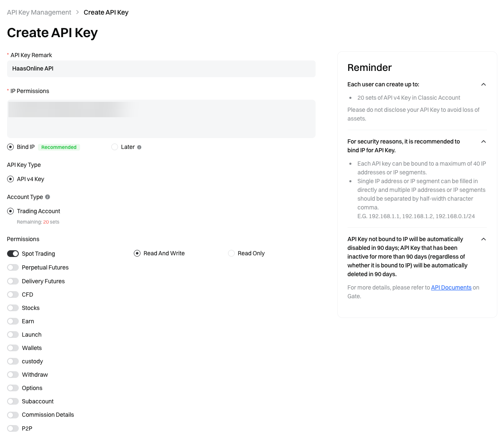The height and width of the screenshot is (438, 504).
Task: Go back to API Key Management breadcrumb
Action: pos(39,13)
